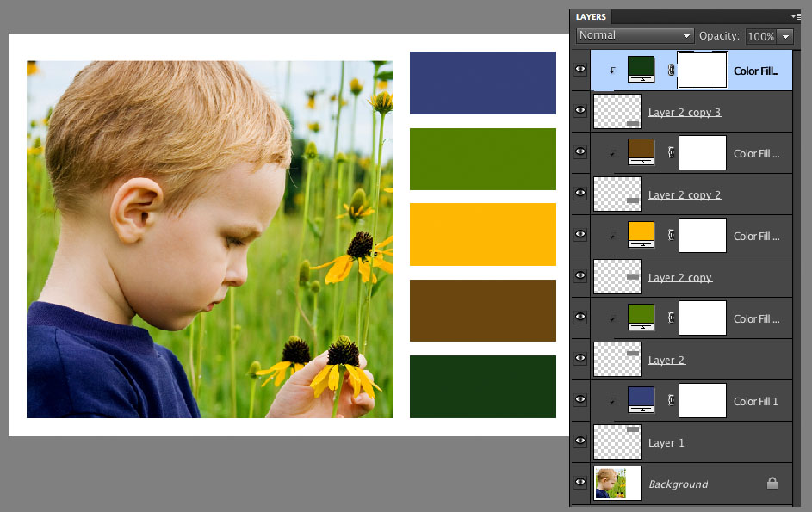Select mask thumbnail of Color Fill 1
812x512 pixels.
703,401
